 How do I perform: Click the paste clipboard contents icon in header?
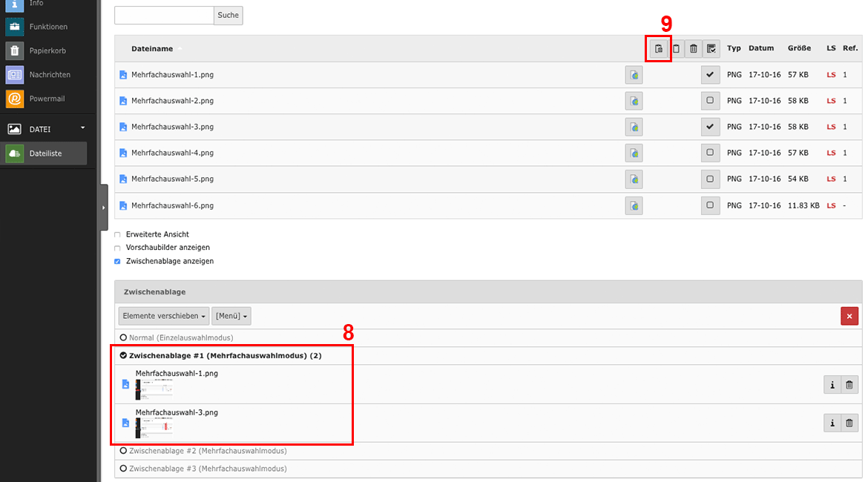pyautogui.click(x=658, y=49)
